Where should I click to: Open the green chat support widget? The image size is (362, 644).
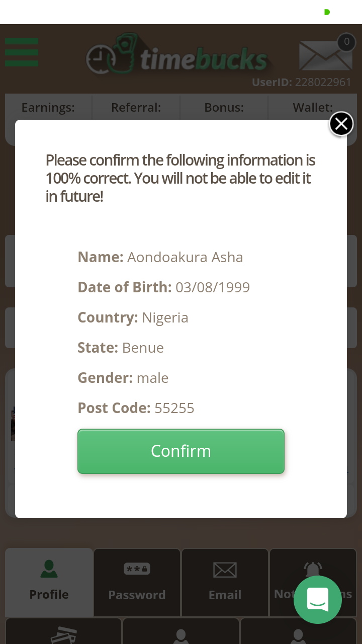tap(318, 600)
